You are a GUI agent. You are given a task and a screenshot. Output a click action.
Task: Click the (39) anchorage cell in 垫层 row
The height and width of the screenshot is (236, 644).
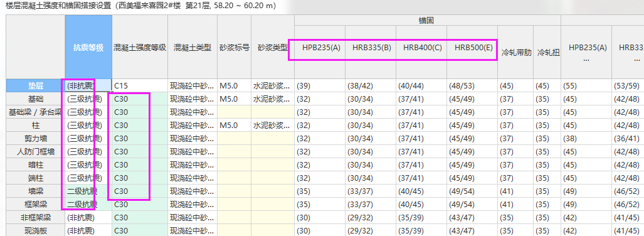(x=320, y=86)
